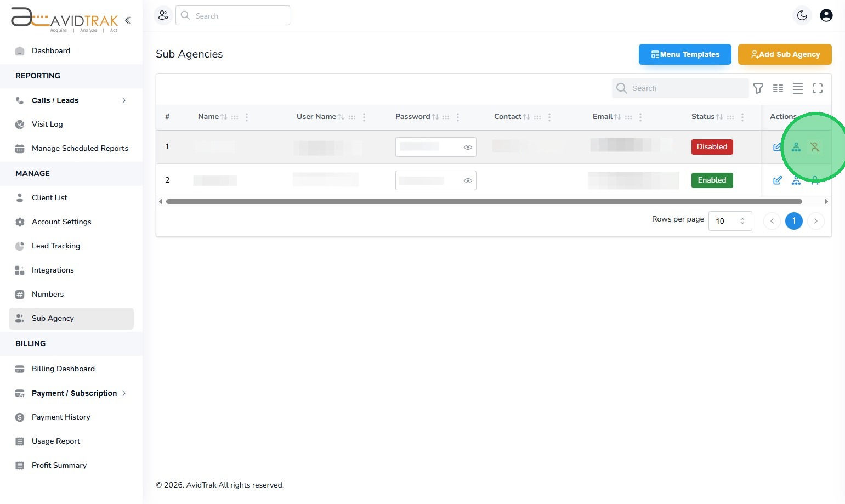Open Billing Dashboard
Image resolution: width=845 pixels, height=504 pixels.
[x=71, y=369]
